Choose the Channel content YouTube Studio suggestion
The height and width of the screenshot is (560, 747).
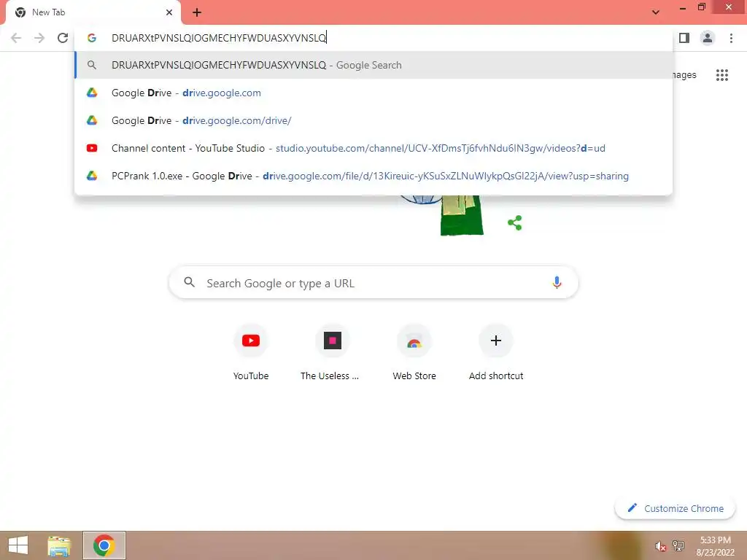(373, 148)
